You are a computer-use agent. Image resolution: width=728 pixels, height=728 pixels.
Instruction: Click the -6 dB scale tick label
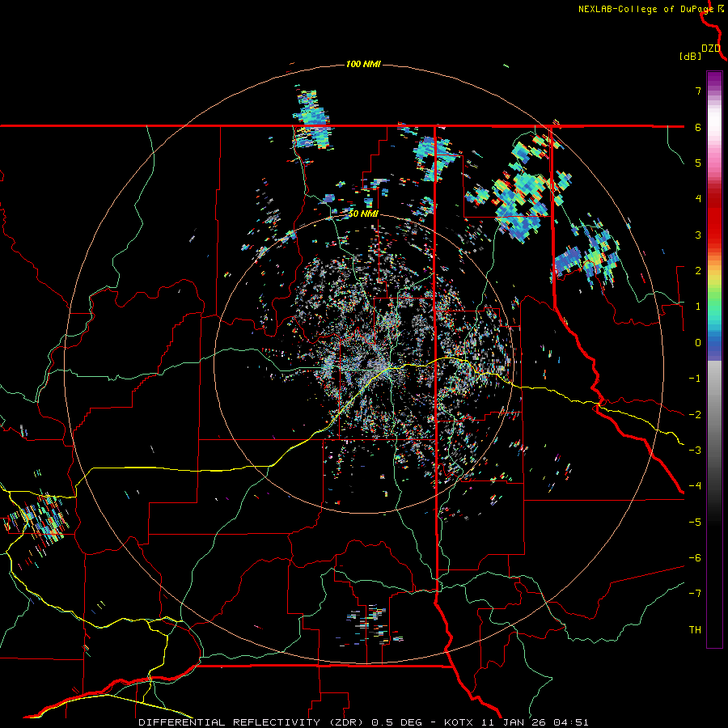pos(695,558)
